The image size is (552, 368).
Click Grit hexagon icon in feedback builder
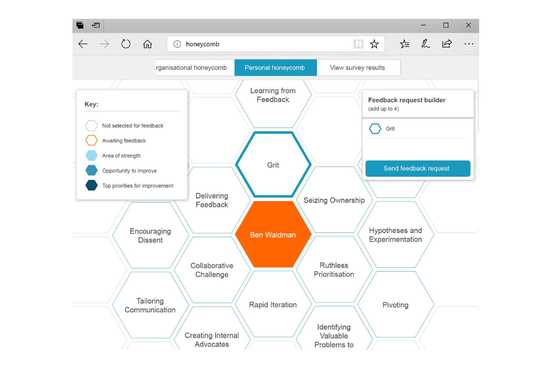(375, 129)
